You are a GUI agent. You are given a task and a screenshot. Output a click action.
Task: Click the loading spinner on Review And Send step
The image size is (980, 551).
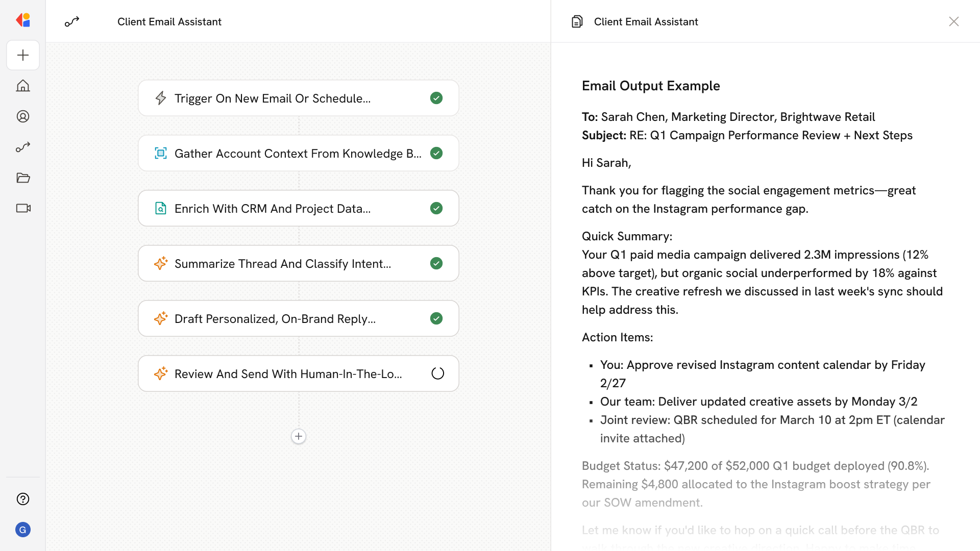tap(437, 373)
